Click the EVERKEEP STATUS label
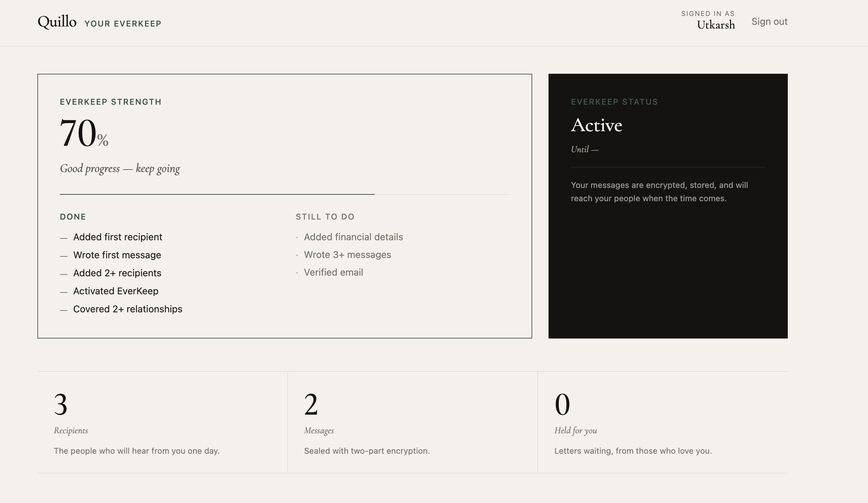Image resolution: width=868 pixels, height=503 pixels. [x=614, y=102]
